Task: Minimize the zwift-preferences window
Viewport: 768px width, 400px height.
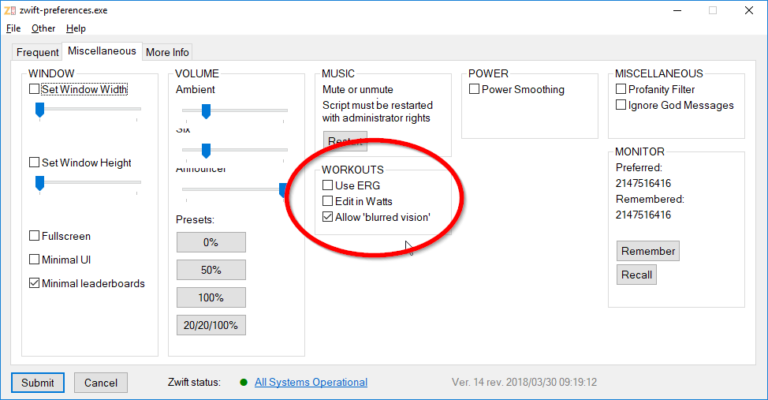Action: coord(677,10)
